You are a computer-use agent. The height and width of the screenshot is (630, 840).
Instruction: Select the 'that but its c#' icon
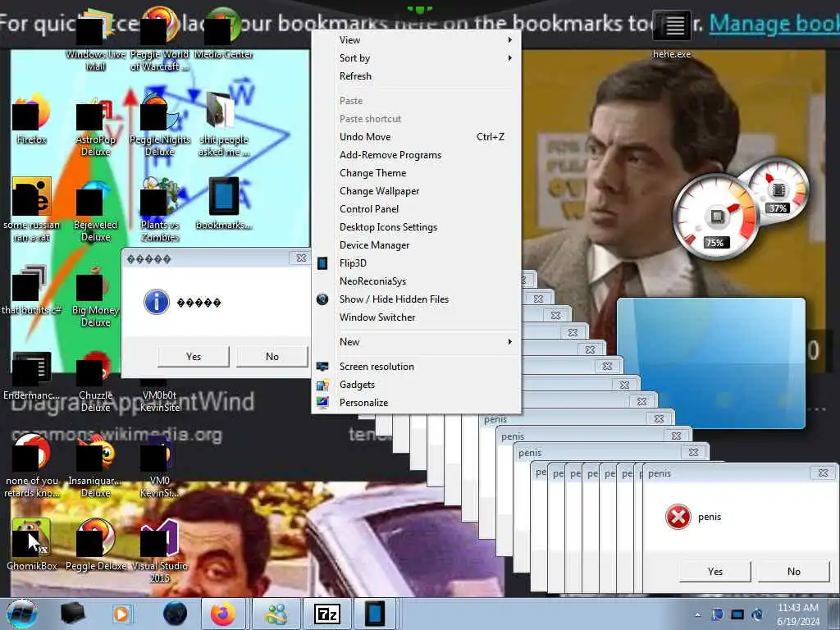(32, 290)
